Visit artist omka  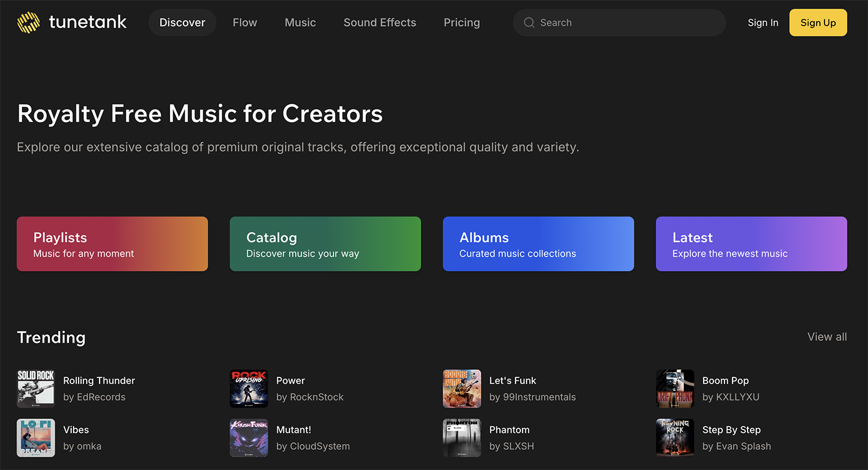click(82, 446)
